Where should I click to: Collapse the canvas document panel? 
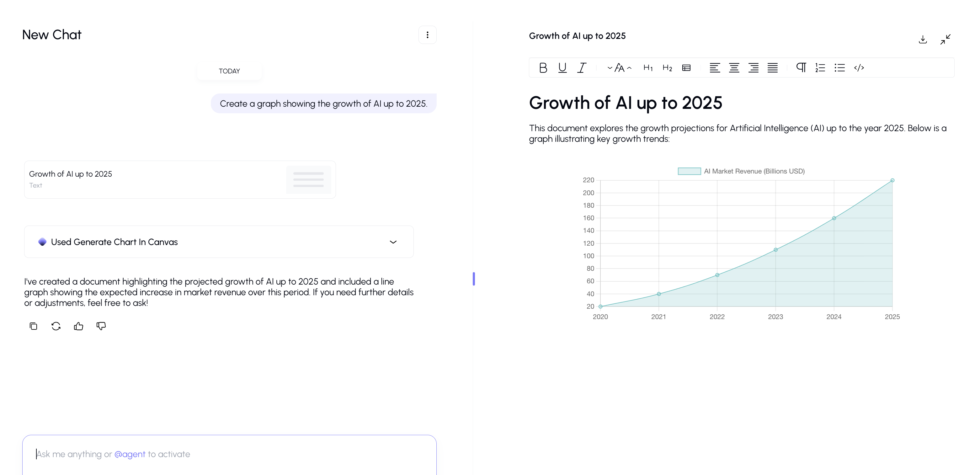[945, 40]
